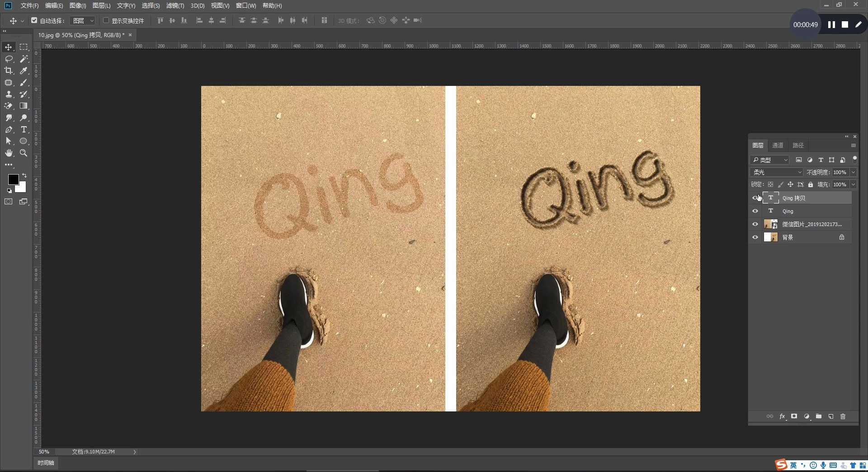
Task: Select the Eraser tool
Action: tap(9, 106)
